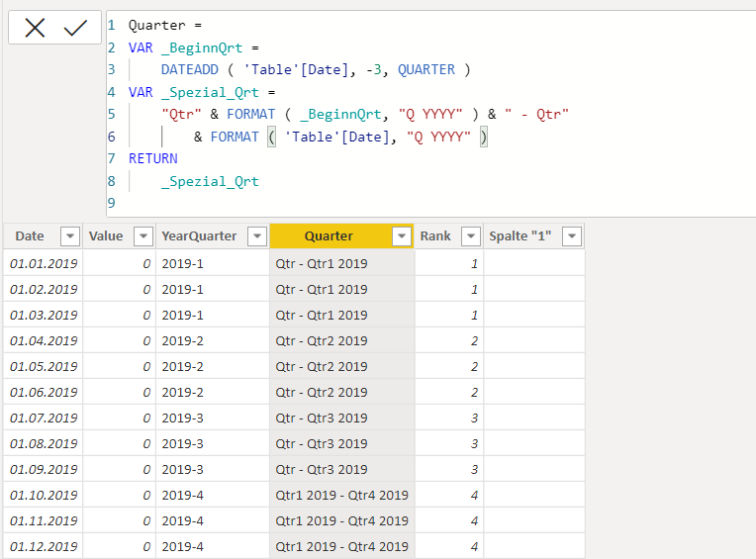756x559 pixels.
Task: Cancel the formula with the X icon
Action: [35, 28]
